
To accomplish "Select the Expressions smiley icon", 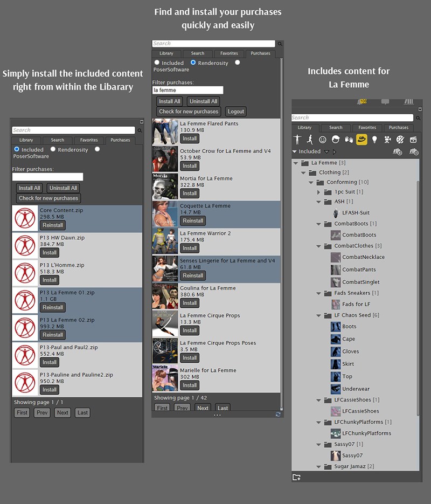I will coord(323,139).
